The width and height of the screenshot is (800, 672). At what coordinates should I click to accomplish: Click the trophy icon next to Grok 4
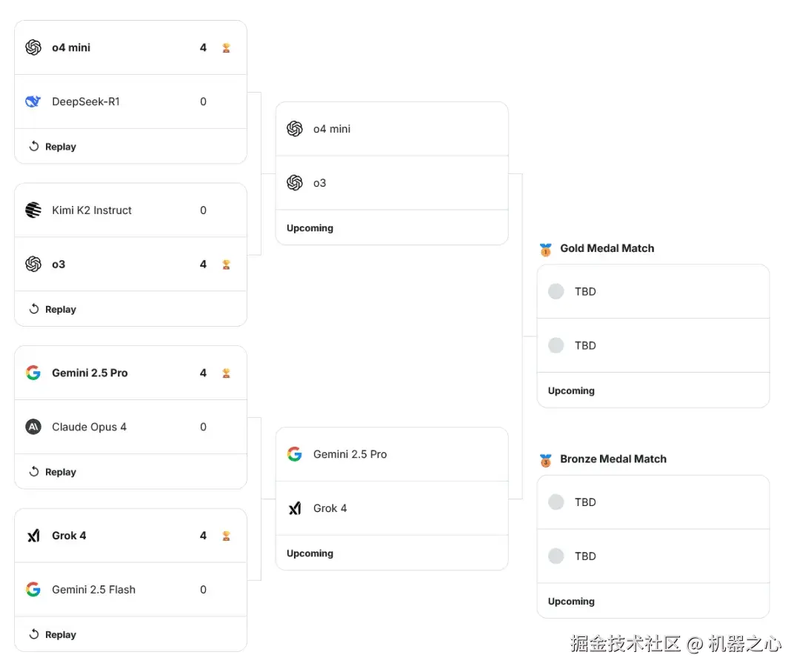coord(226,536)
